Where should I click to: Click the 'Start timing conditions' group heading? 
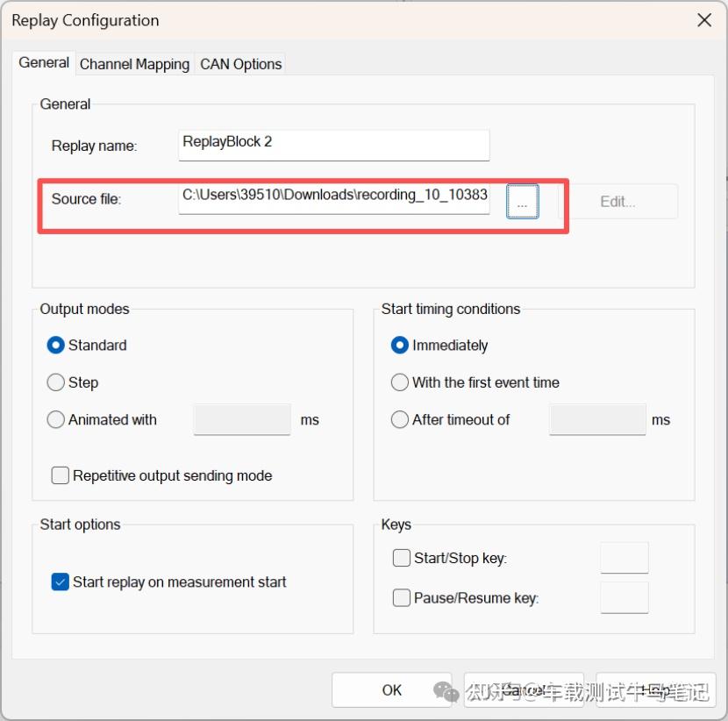450,310
